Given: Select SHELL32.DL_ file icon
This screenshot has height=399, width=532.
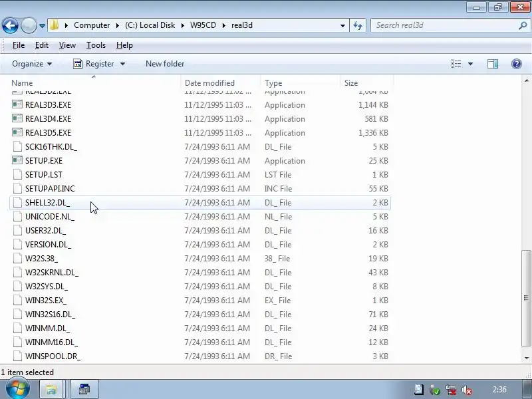Looking at the screenshot, I should point(17,202).
